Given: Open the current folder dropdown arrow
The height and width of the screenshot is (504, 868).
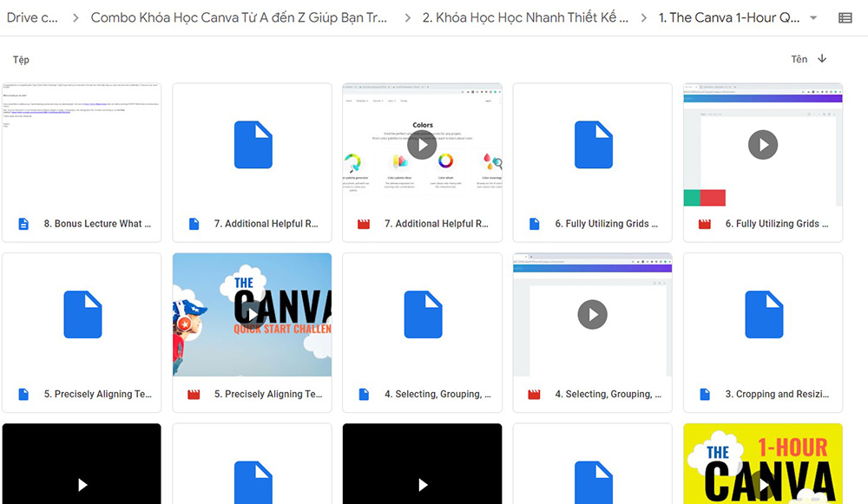Looking at the screenshot, I should 813,17.
